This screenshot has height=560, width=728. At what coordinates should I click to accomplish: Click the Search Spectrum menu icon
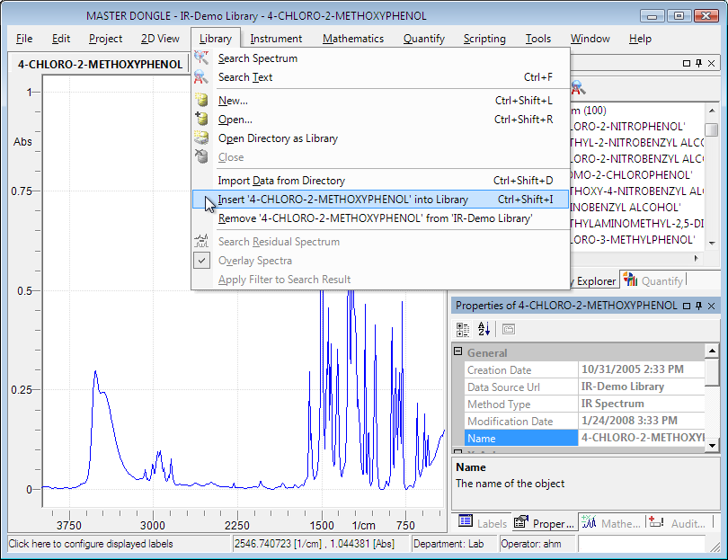point(201,58)
